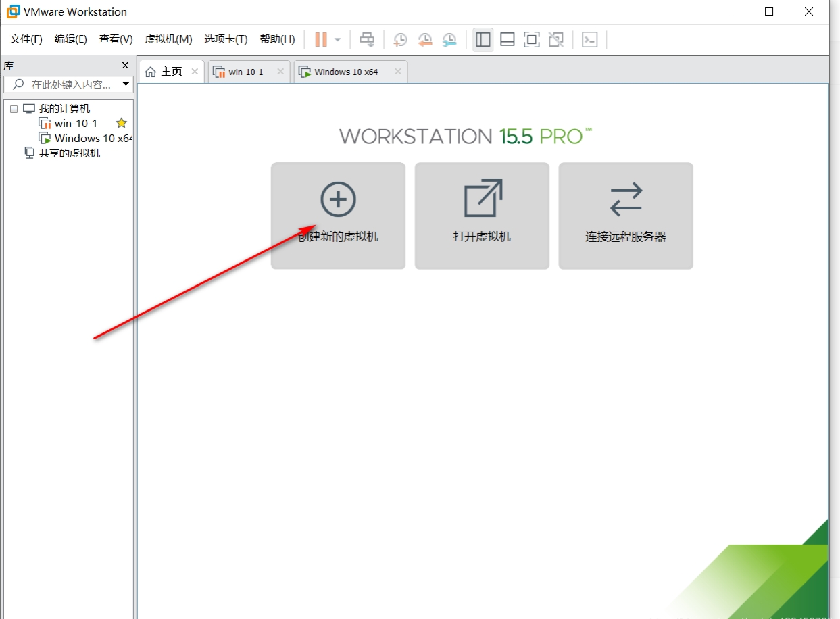Click the open virtual machine tile
The image size is (840, 619).
[x=482, y=216]
